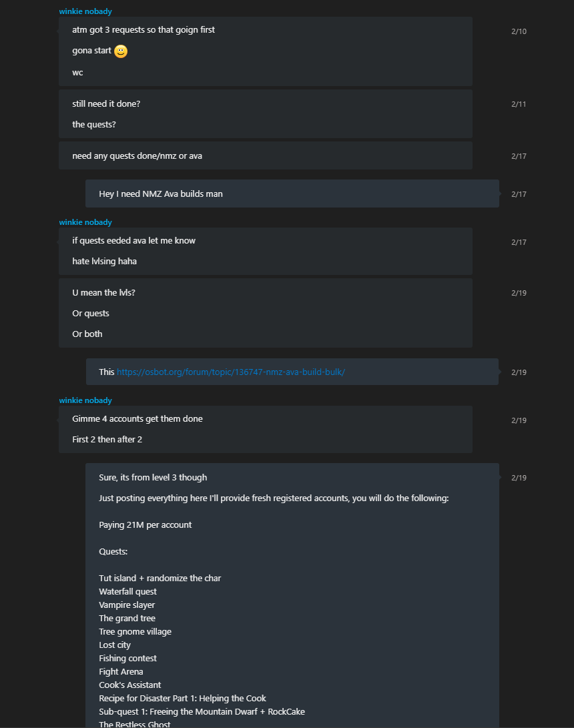Click timestamp beside "Gimme 4 accounts" message

coord(519,420)
